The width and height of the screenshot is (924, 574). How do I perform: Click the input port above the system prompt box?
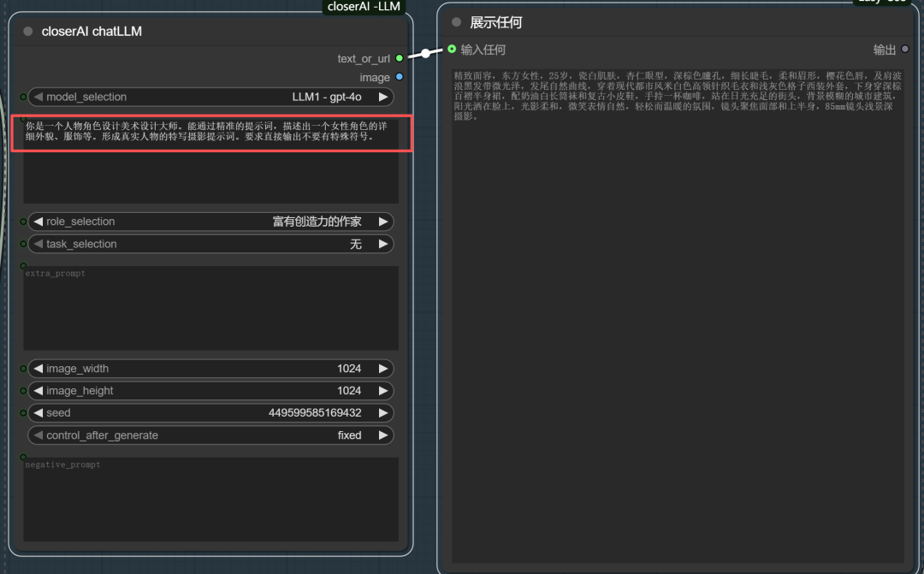[23, 118]
